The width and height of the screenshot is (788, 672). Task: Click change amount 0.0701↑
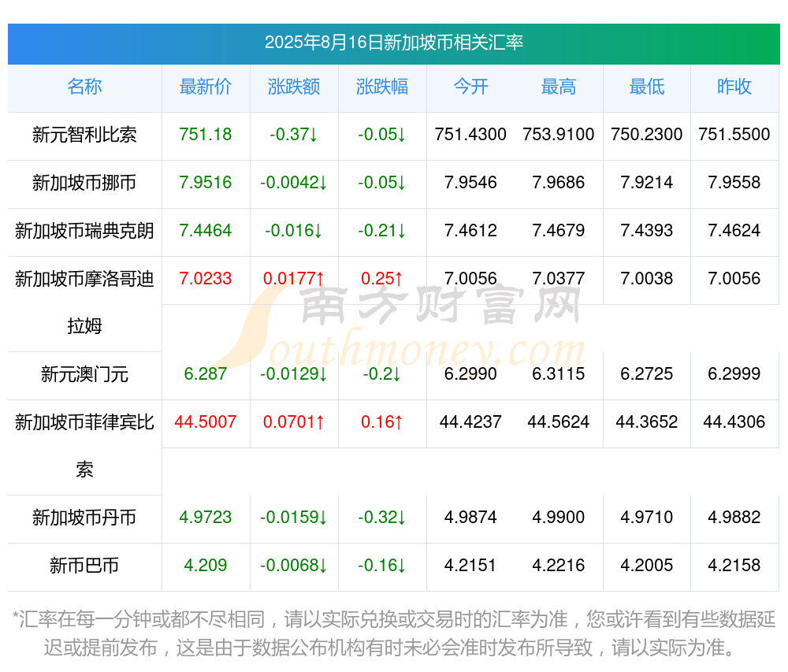point(294,422)
